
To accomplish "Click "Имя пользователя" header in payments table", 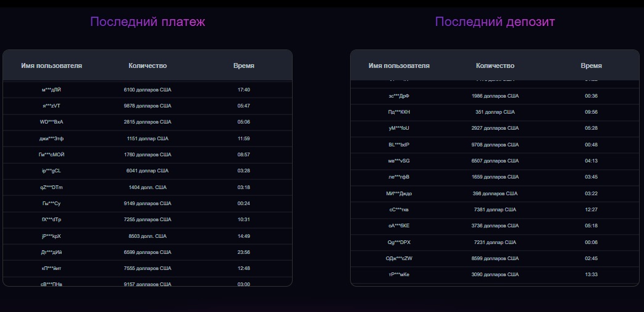I will pyautogui.click(x=51, y=65).
